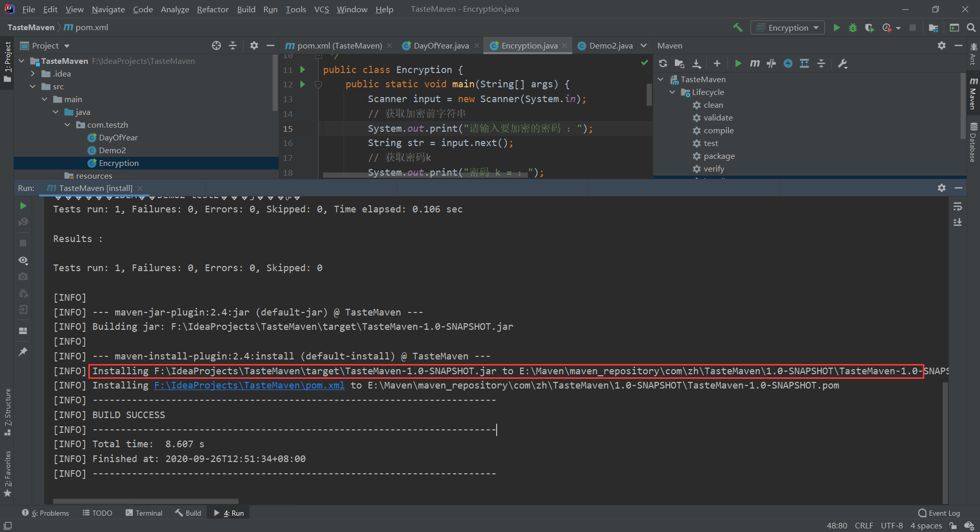
Task: Open the Encryption run configuration dropdown
Action: pos(788,28)
